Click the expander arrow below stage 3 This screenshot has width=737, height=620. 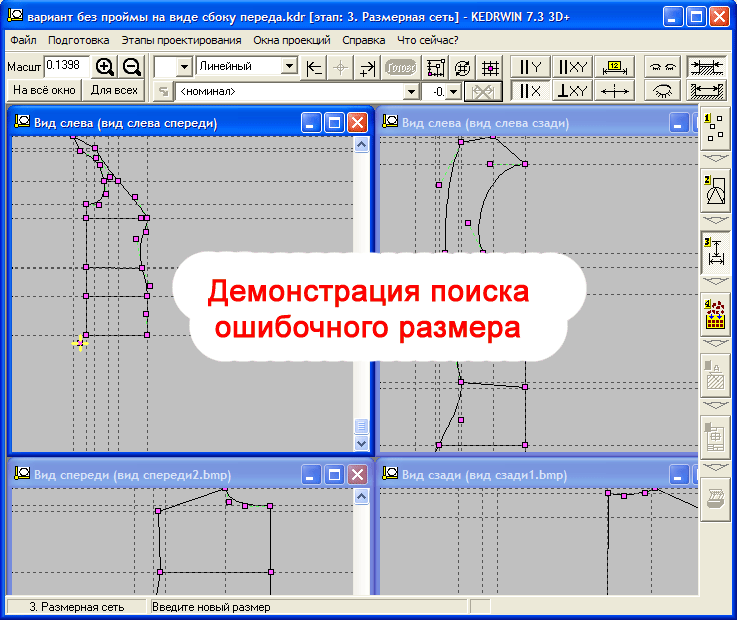pyautogui.click(x=715, y=281)
